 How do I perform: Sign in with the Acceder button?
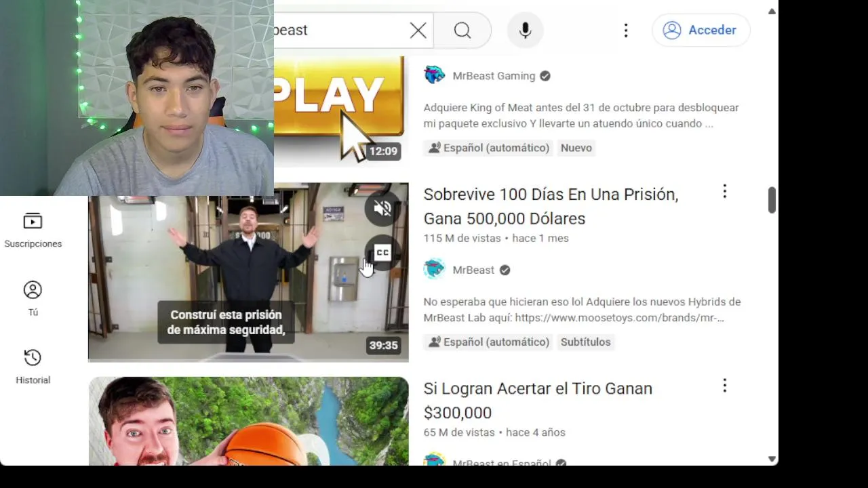pos(701,30)
